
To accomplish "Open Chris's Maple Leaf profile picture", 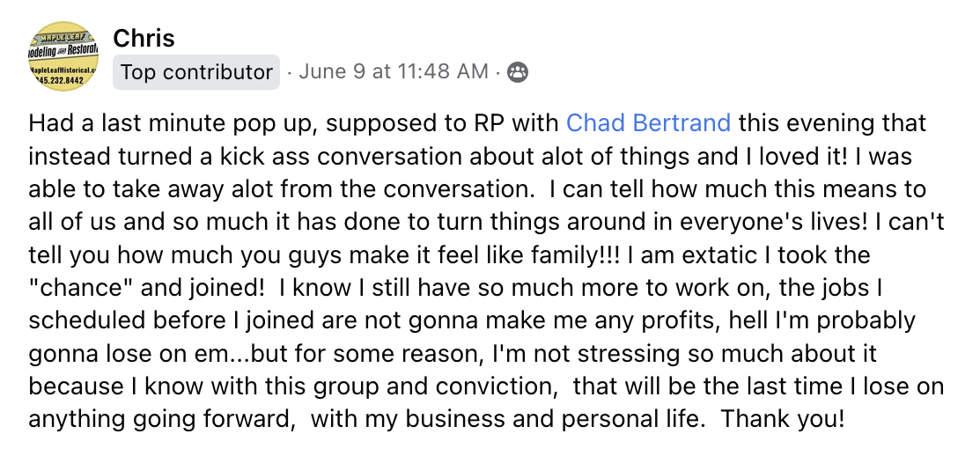I will 63,56.
